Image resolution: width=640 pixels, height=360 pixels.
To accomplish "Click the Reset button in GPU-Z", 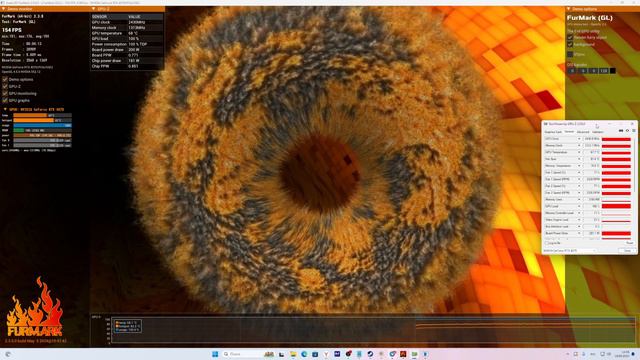I will [x=629, y=243].
